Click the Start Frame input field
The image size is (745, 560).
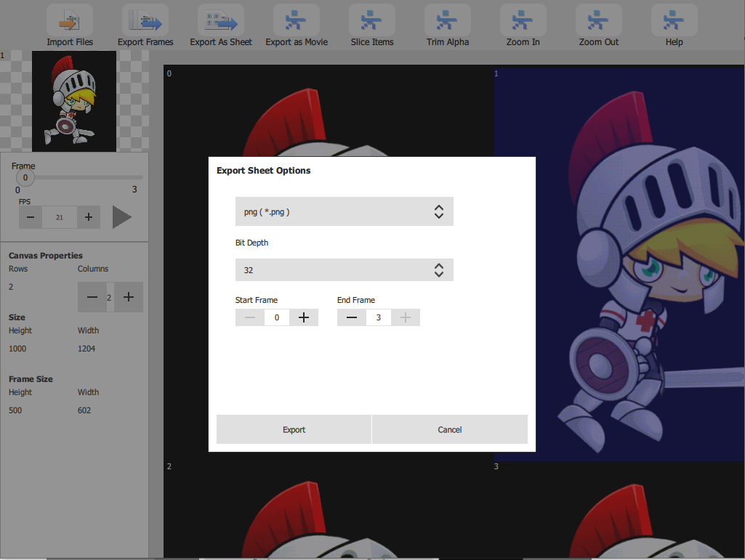[x=276, y=317]
